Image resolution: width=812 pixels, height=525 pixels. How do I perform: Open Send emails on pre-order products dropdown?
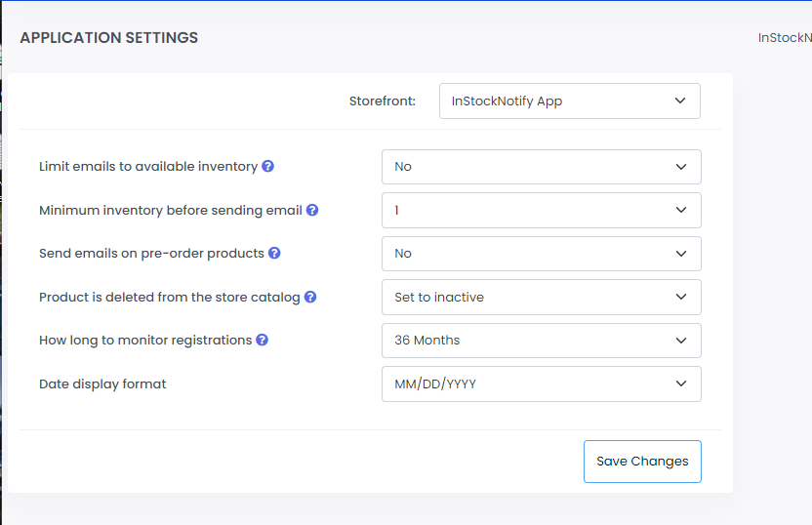pyautogui.click(x=541, y=254)
